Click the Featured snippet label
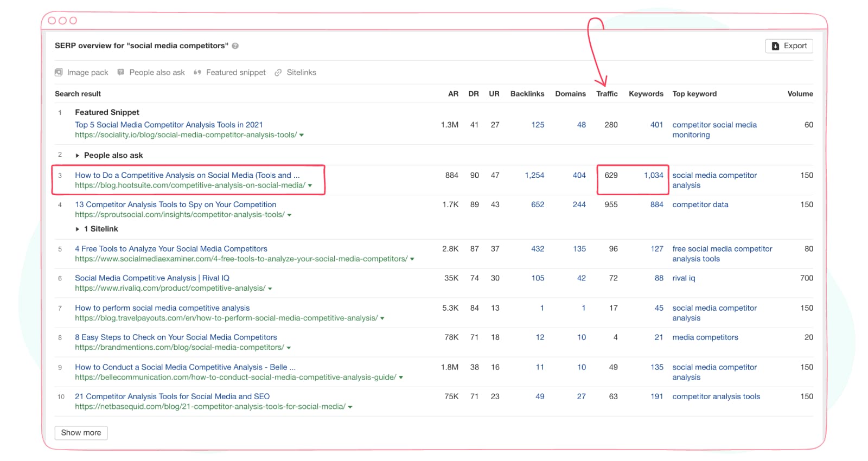Image resolution: width=868 pixels, height=461 pixels. click(236, 73)
